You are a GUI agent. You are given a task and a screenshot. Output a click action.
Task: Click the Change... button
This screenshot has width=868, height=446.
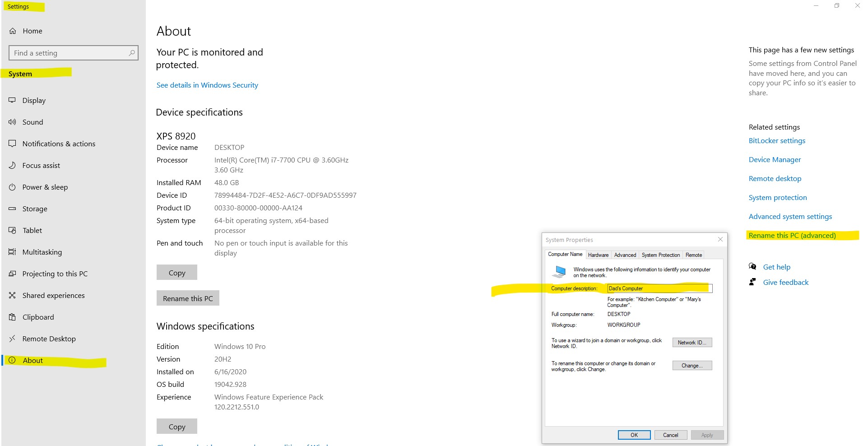(x=692, y=366)
